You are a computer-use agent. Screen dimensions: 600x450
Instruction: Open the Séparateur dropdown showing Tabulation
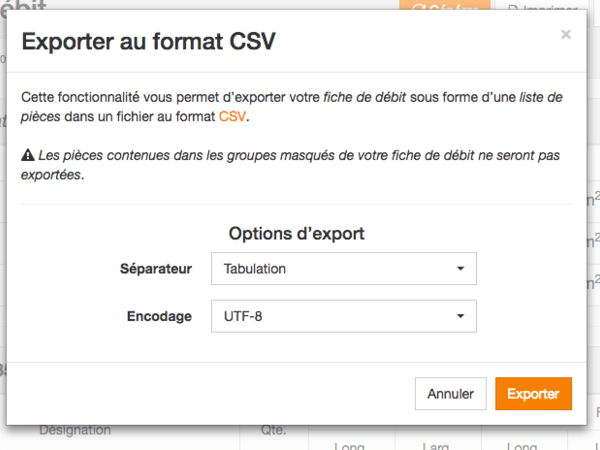[344, 269]
